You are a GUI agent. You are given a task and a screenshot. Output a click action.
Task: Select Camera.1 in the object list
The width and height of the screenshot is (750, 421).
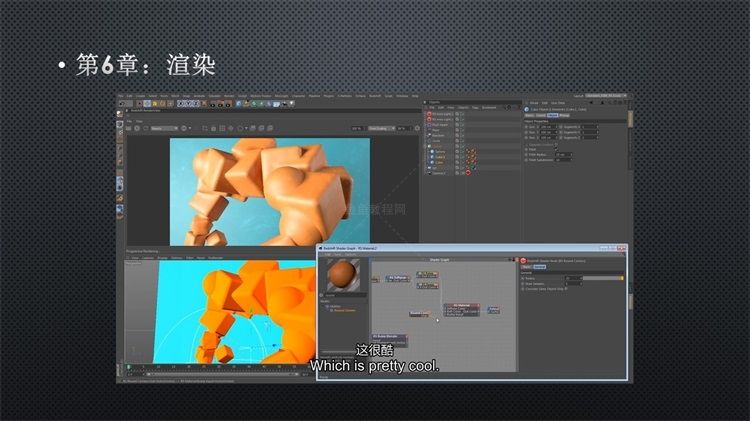[x=440, y=173]
